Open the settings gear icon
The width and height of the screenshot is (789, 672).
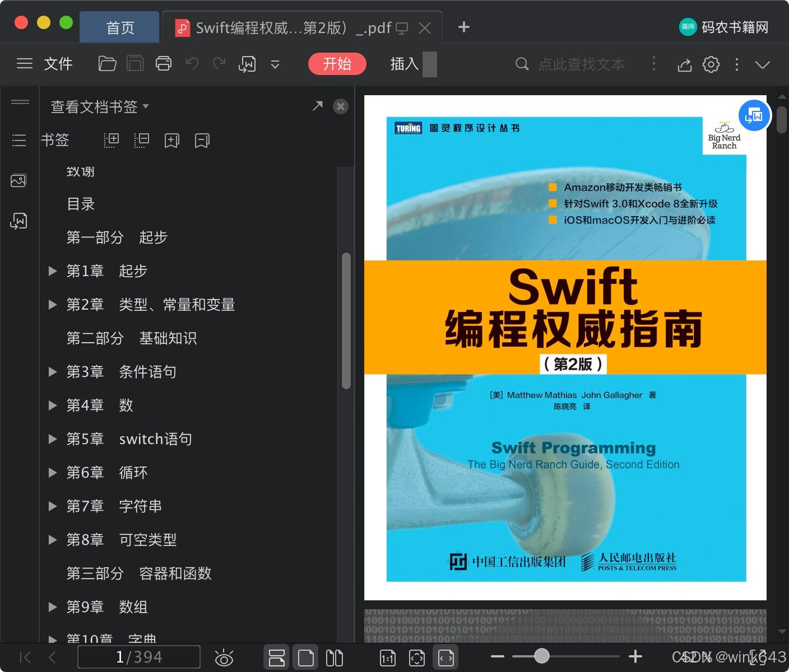point(711,64)
